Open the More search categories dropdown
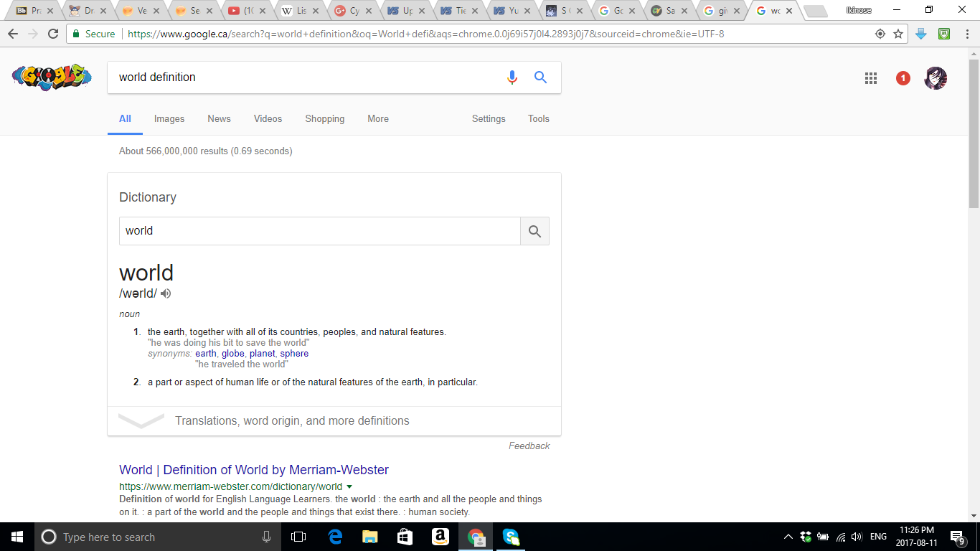The height and width of the screenshot is (551, 980). 378,119
